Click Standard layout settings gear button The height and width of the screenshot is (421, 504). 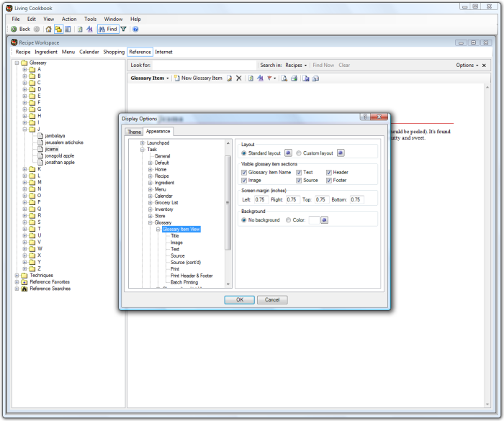click(x=288, y=153)
